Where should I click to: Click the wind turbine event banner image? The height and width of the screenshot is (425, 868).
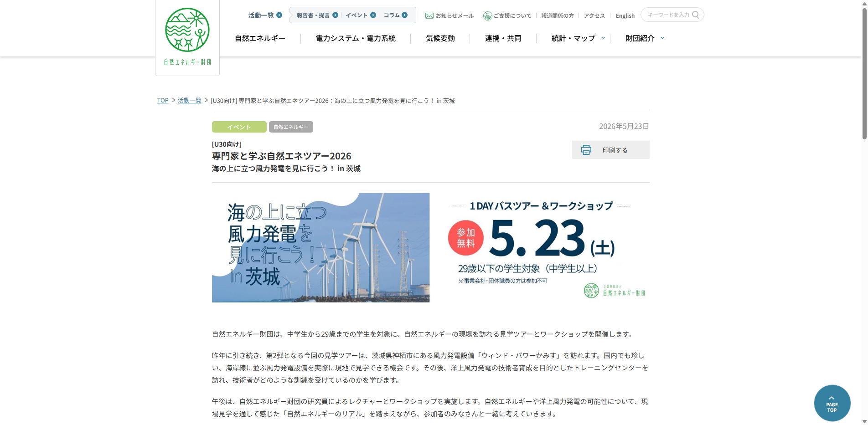point(430,247)
